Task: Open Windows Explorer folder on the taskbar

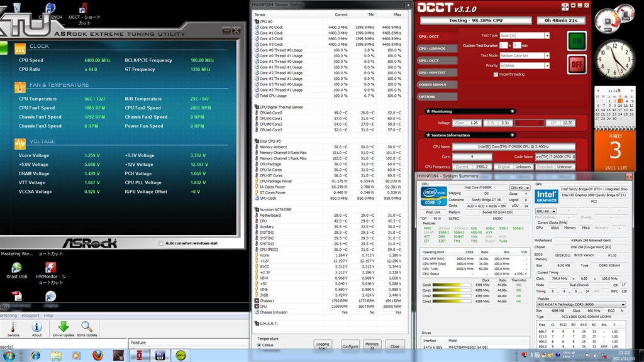Action: tap(56, 356)
